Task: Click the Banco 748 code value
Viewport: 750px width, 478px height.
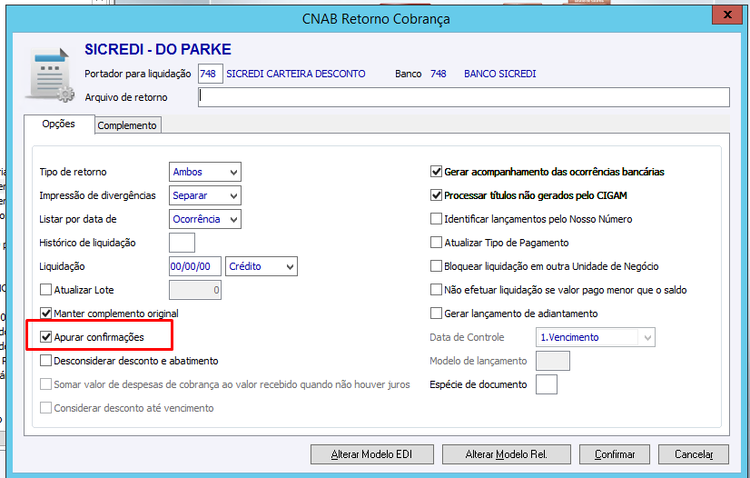Action: click(x=438, y=74)
